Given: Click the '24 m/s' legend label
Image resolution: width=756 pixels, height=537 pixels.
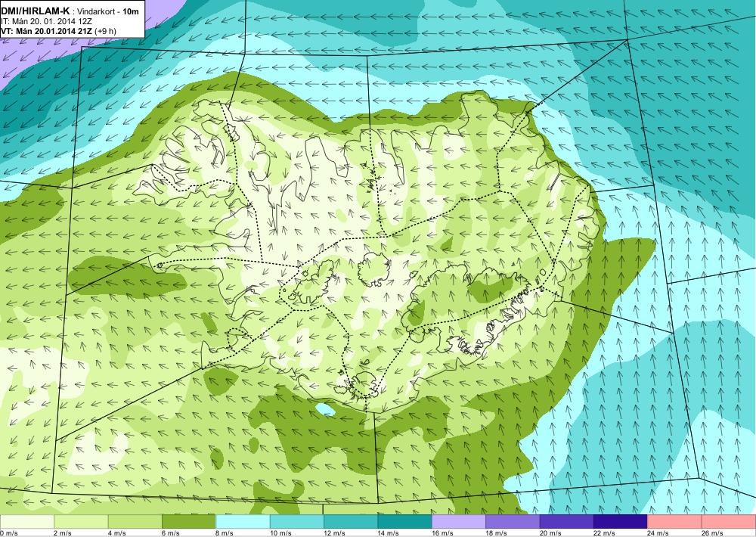Looking at the screenshot, I should click(x=658, y=533).
